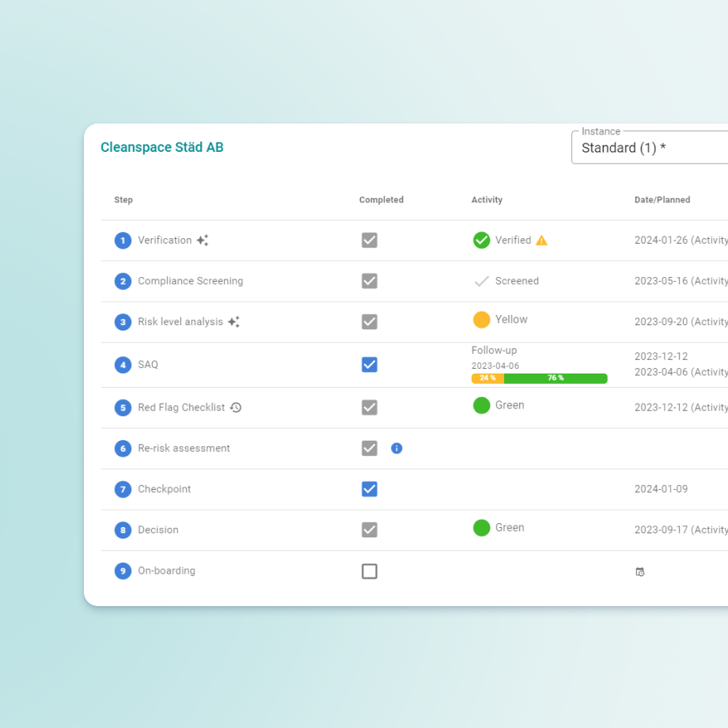The height and width of the screenshot is (728, 728).
Task: Open the Instance dropdown showing Standard (1)
Action: click(x=650, y=147)
